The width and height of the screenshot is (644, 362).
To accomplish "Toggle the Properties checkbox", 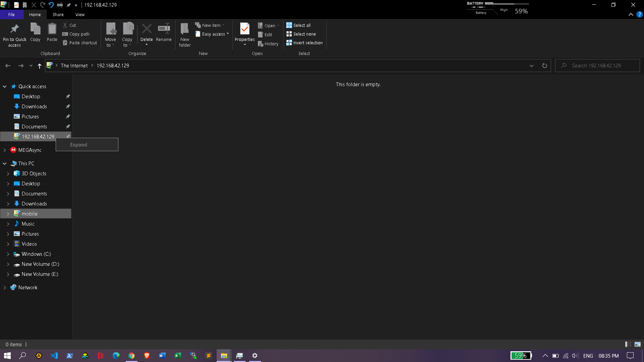I will coord(245,33).
